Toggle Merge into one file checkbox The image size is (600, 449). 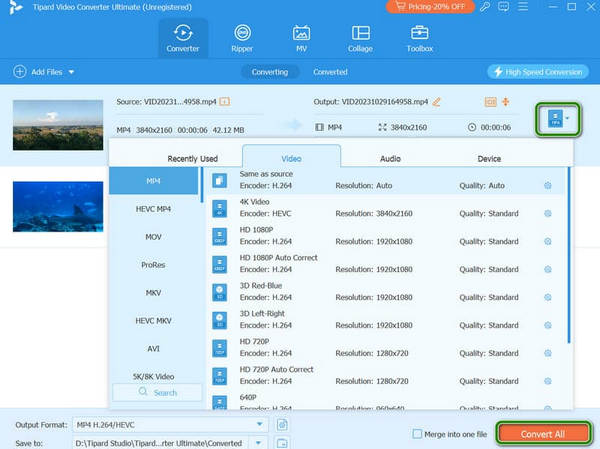417,434
